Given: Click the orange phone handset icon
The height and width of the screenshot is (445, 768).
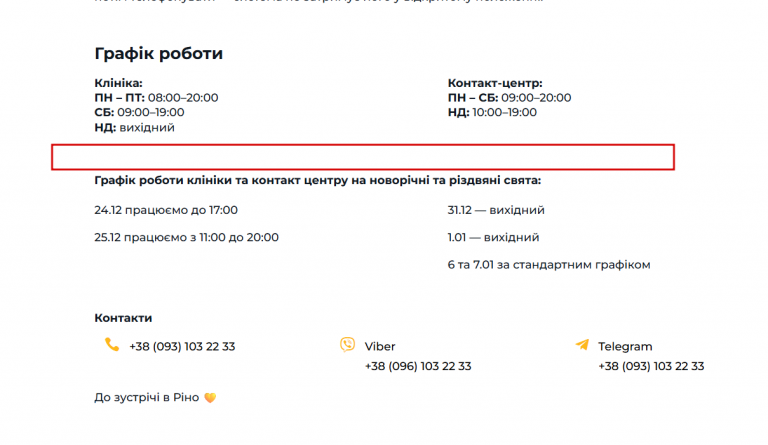Looking at the screenshot, I should tap(112, 345).
